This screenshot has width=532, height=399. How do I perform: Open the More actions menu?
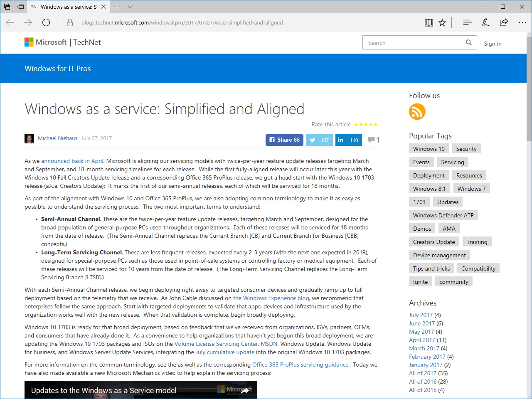pyautogui.click(x=522, y=22)
